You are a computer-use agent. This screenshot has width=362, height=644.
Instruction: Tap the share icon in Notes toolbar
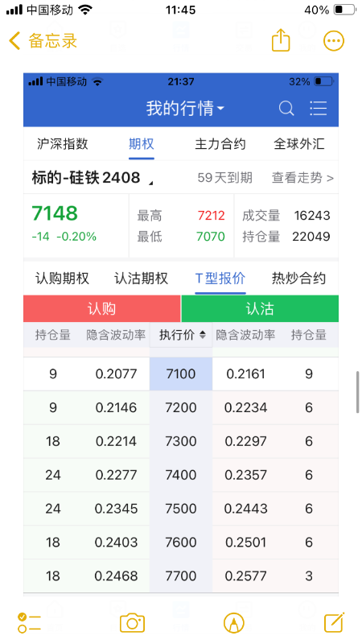tap(281, 39)
